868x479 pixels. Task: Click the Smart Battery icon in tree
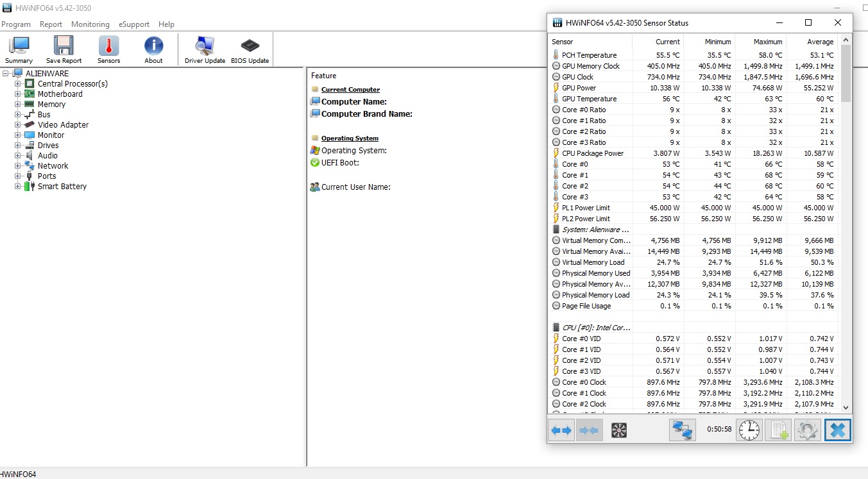30,186
